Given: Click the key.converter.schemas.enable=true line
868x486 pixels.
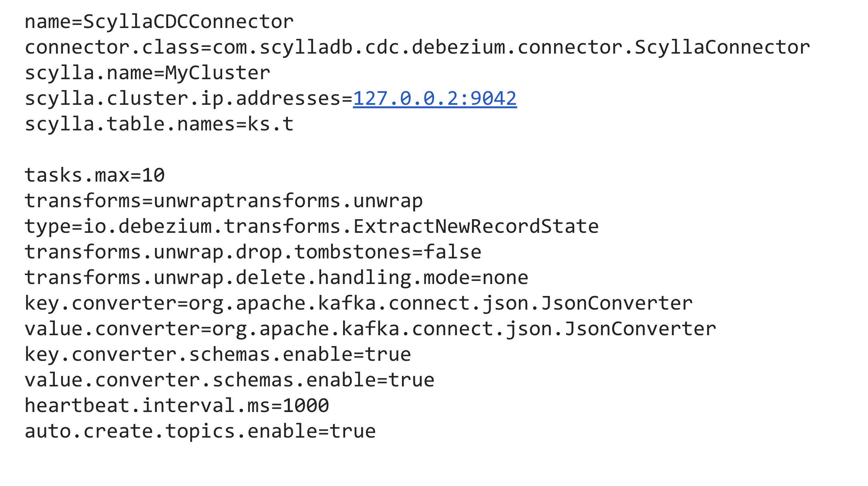Looking at the screenshot, I should (x=218, y=354).
